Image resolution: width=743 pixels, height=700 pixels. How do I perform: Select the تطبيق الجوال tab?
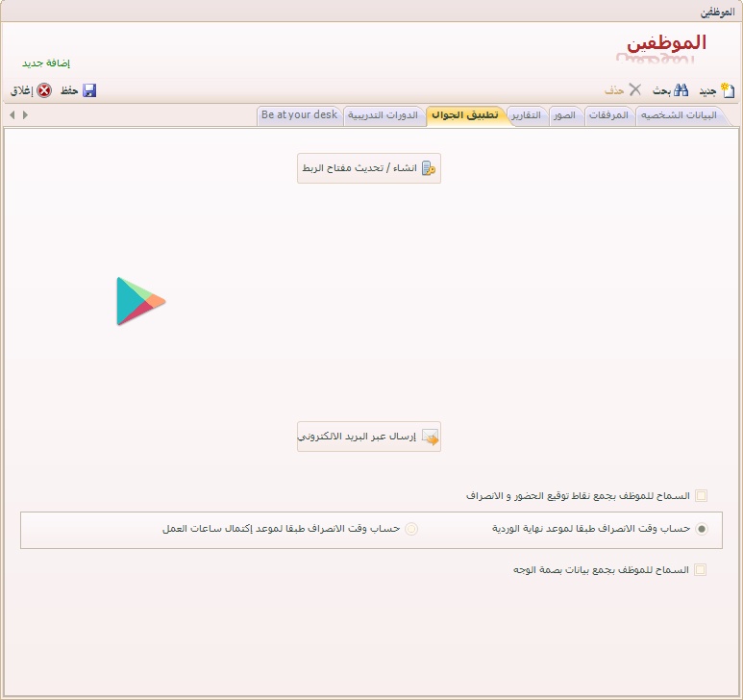click(465, 115)
